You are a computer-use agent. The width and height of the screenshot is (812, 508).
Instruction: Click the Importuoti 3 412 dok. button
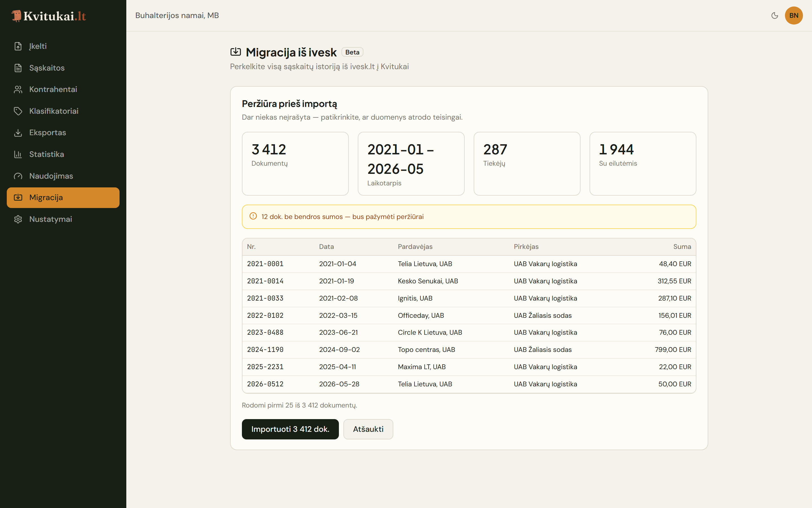tap(290, 429)
